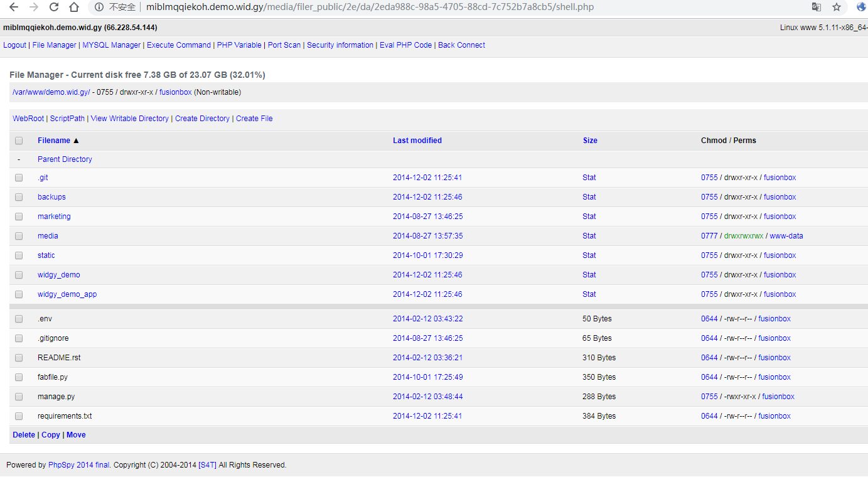This screenshot has width=868, height=482.
Task: Bookmark the page with the star icon
Action: 837,7
